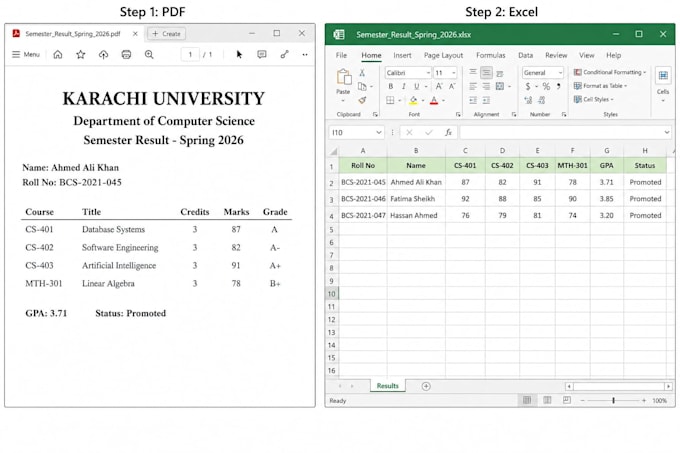Add a new sheet with plus button
Screen dimensions: 680x453
pos(426,386)
